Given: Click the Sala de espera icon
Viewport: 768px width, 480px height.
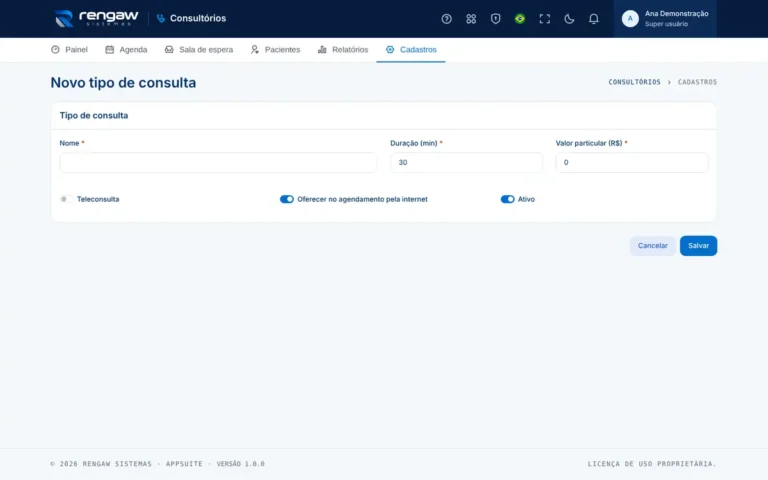Looking at the screenshot, I should (x=169, y=49).
